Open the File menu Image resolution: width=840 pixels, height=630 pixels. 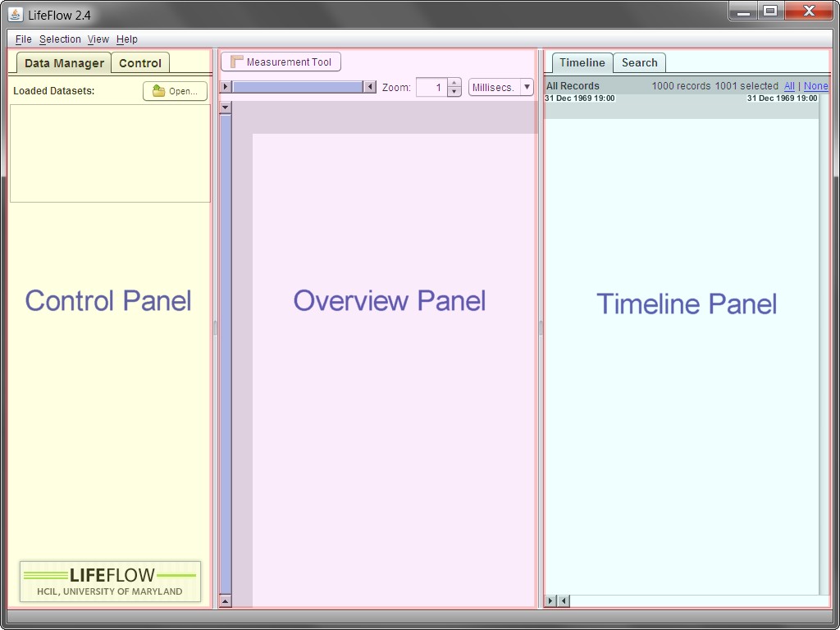pyautogui.click(x=23, y=39)
